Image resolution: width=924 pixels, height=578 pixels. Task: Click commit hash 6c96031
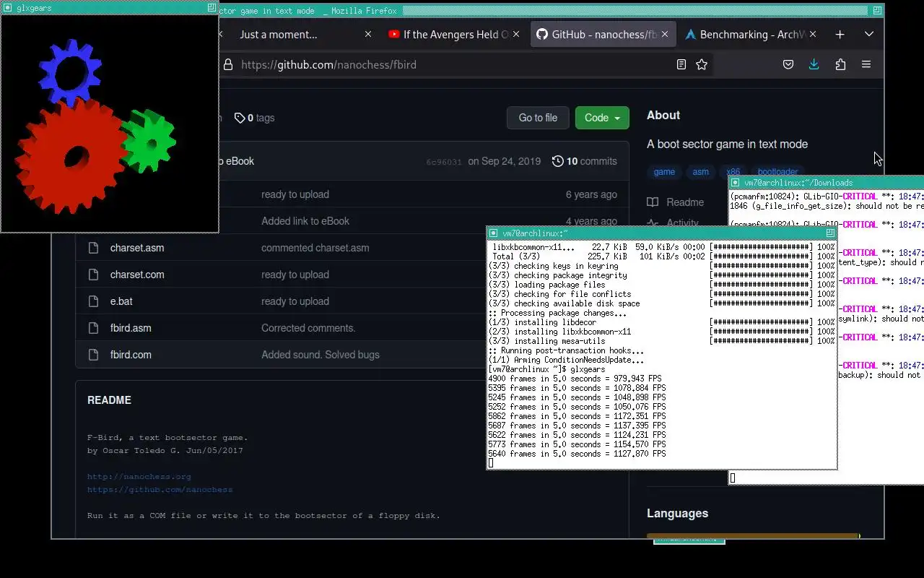pyautogui.click(x=444, y=162)
